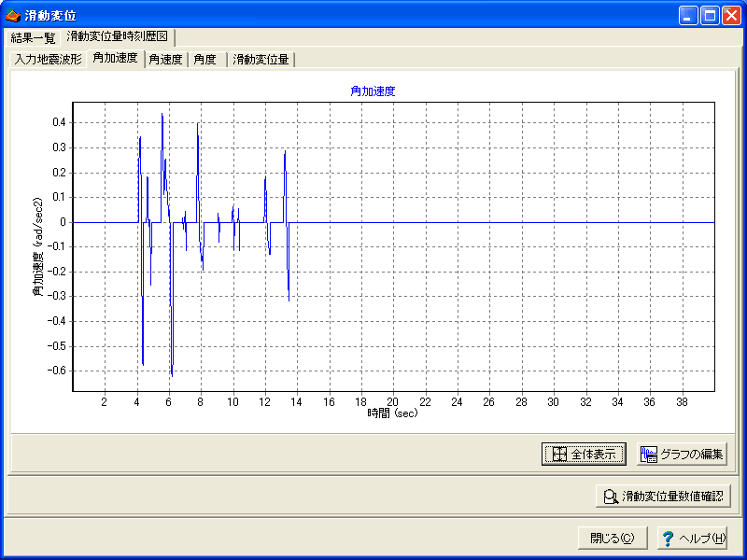Show the 滑動変位量 graph tab
747x560 pixels.
pyautogui.click(x=261, y=60)
